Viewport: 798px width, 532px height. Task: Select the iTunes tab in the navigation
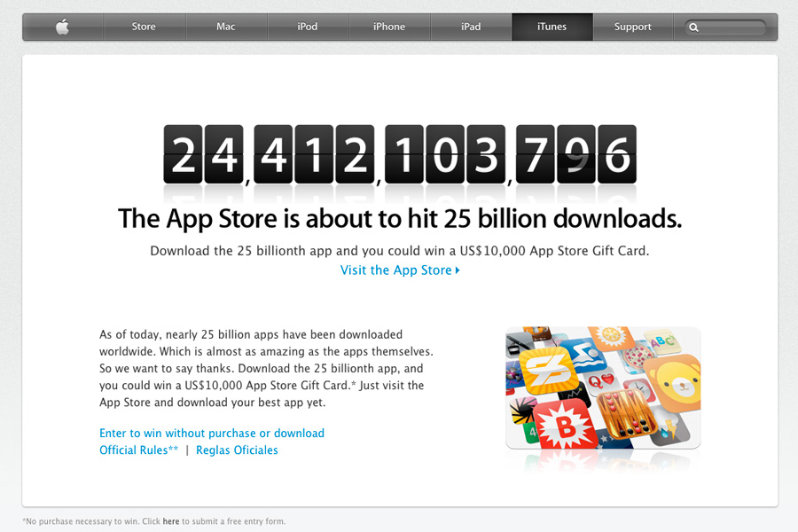(x=552, y=27)
